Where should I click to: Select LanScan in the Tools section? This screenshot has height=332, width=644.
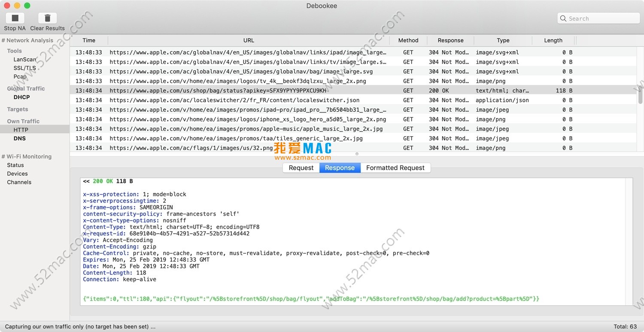tap(25, 59)
